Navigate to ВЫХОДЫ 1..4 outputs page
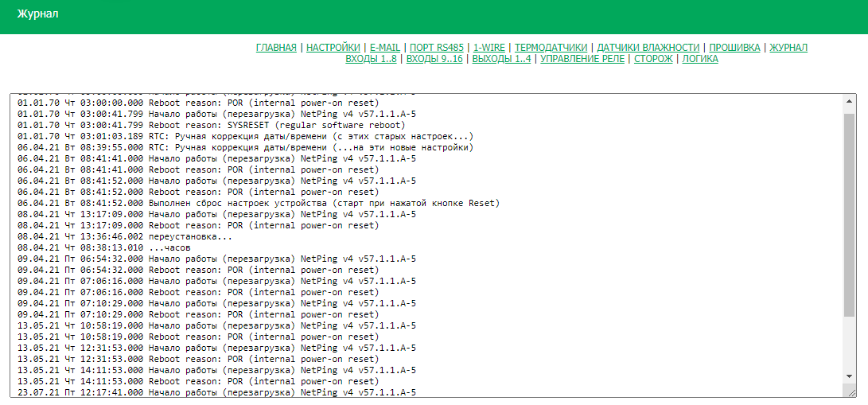The height and width of the screenshot is (405, 868). pyautogui.click(x=501, y=59)
